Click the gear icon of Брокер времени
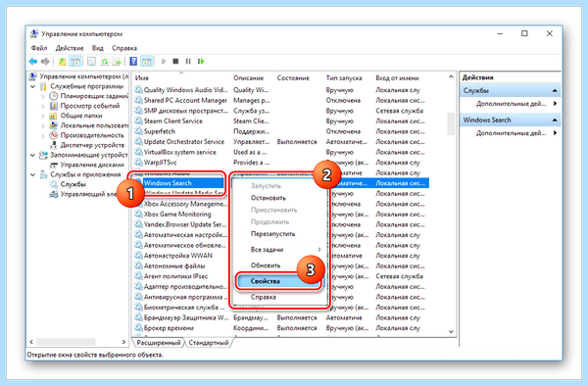This screenshot has height=386, width=588. [x=139, y=328]
